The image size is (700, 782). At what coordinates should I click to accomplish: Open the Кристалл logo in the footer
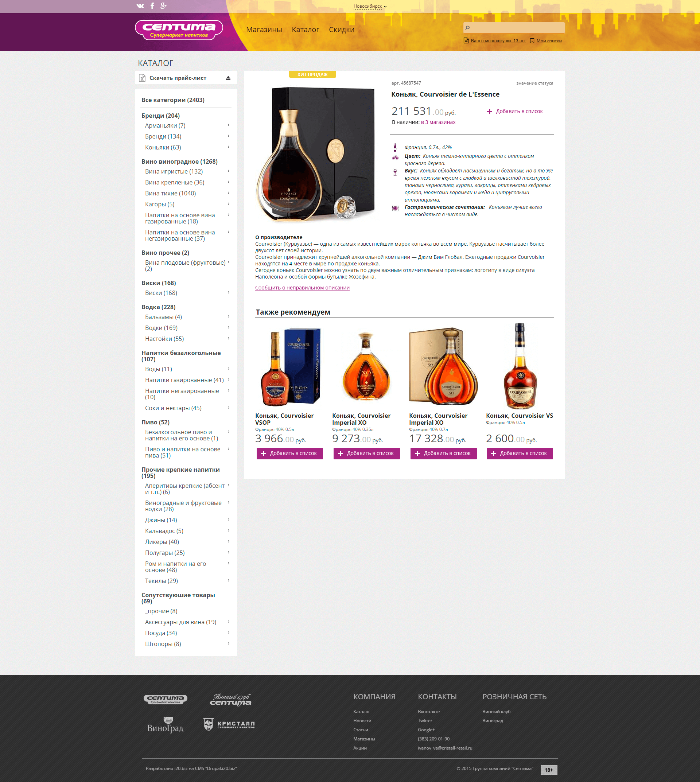229,725
